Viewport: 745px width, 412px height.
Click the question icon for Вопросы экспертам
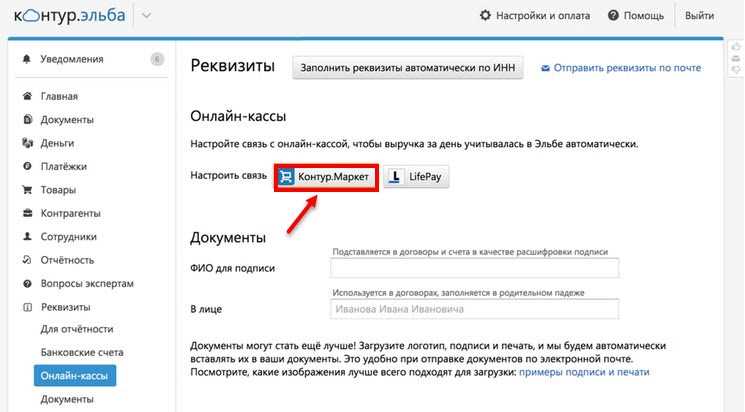pos(27,283)
